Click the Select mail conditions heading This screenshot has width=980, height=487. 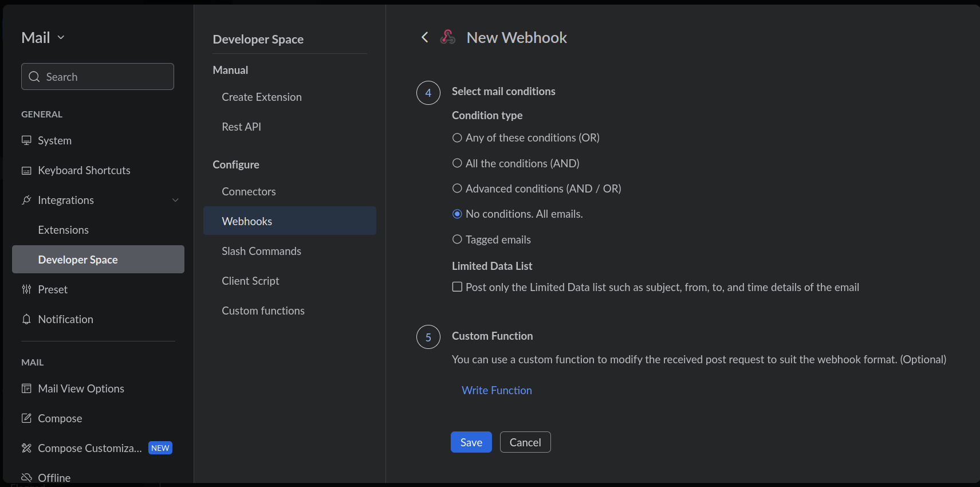(x=503, y=91)
